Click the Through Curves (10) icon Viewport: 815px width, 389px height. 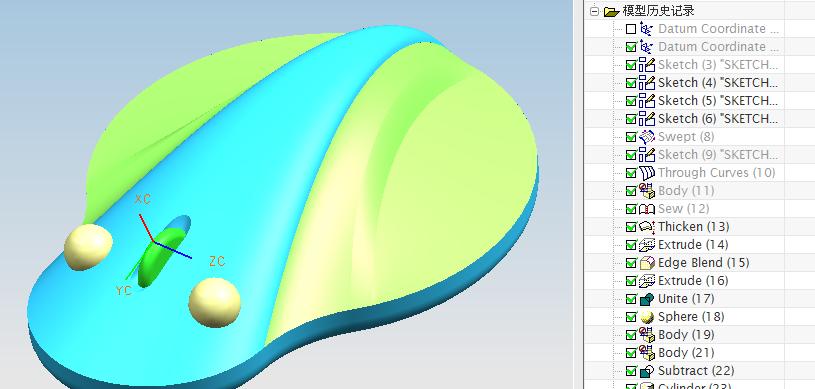click(647, 173)
